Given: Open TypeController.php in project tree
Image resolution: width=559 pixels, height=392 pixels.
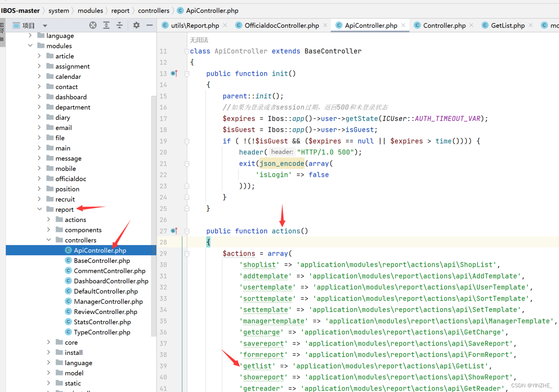Looking at the screenshot, I should coord(102,332).
